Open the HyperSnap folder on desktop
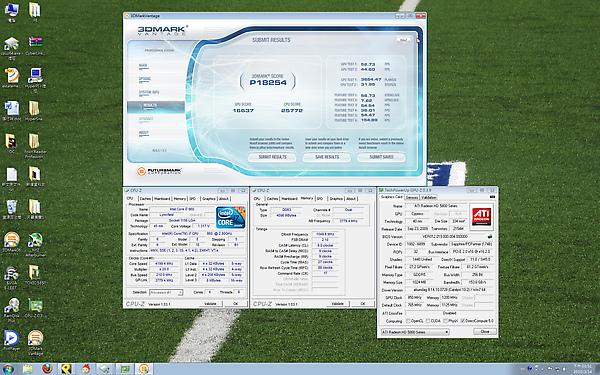The width and height of the screenshot is (600, 375). coord(34,111)
